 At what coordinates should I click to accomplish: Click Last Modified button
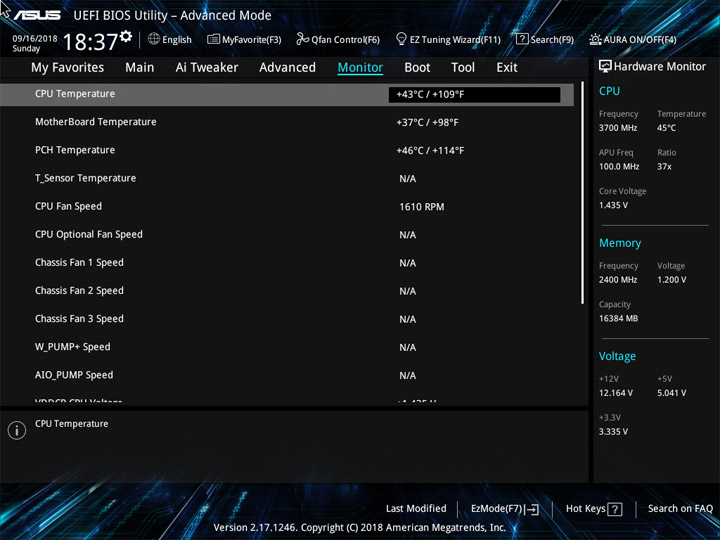point(416,508)
